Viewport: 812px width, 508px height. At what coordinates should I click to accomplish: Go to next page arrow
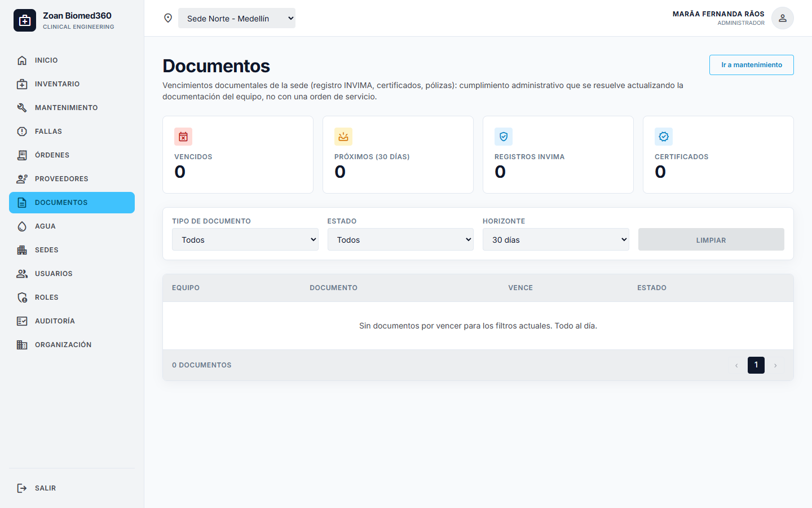(775, 365)
